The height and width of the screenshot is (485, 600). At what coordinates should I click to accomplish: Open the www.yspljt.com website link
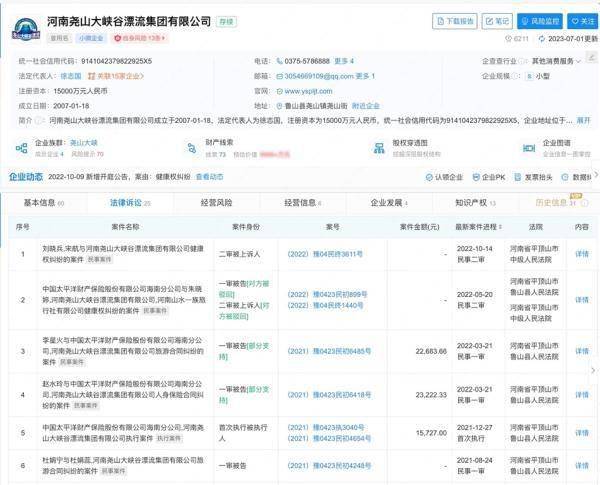[x=313, y=90]
